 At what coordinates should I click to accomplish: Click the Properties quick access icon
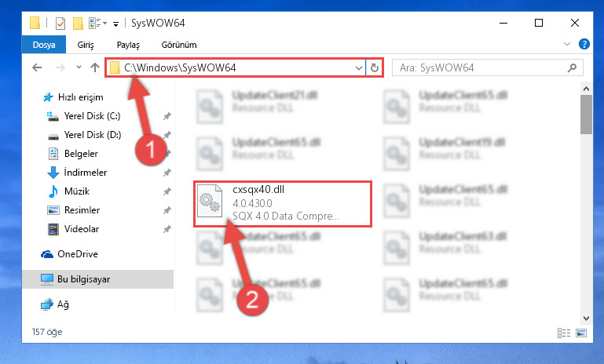pyautogui.click(x=60, y=24)
